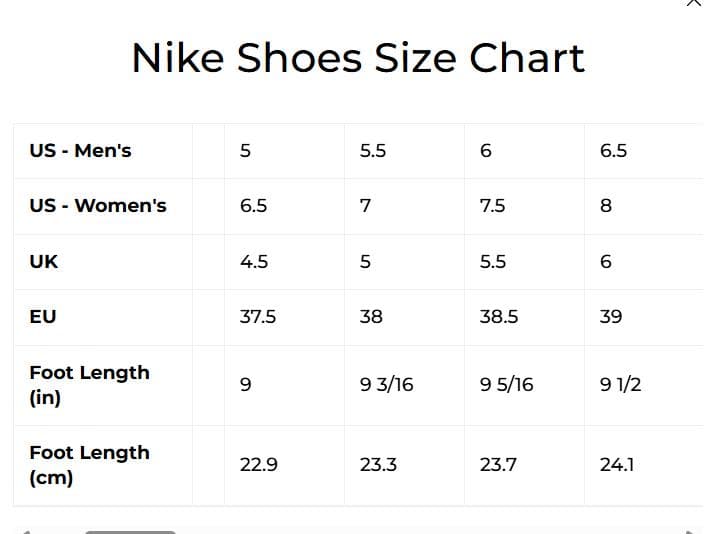The height and width of the screenshot is (534, 727).
Task: Select EU size 37.5 cell
Action: tap(258, 317)
